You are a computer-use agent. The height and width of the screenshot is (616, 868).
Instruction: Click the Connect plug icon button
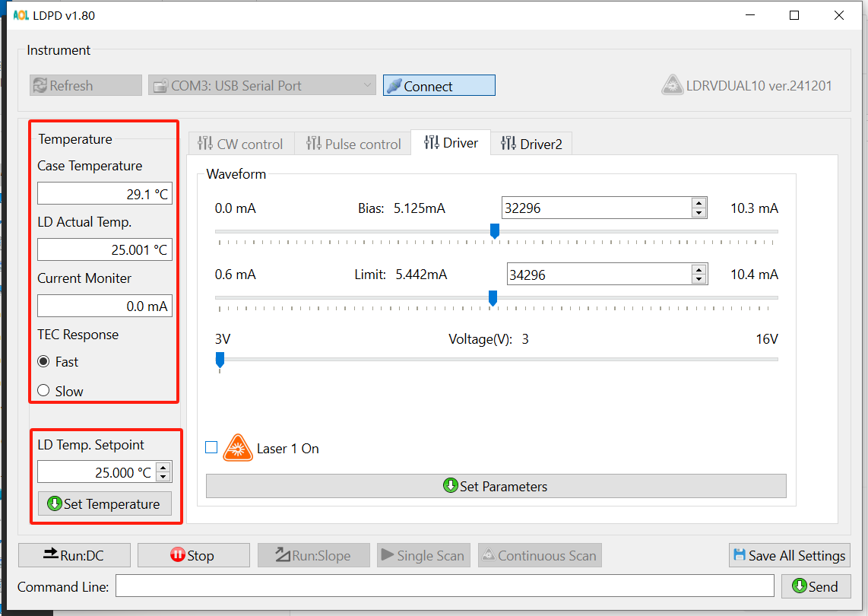pos(394,86)
